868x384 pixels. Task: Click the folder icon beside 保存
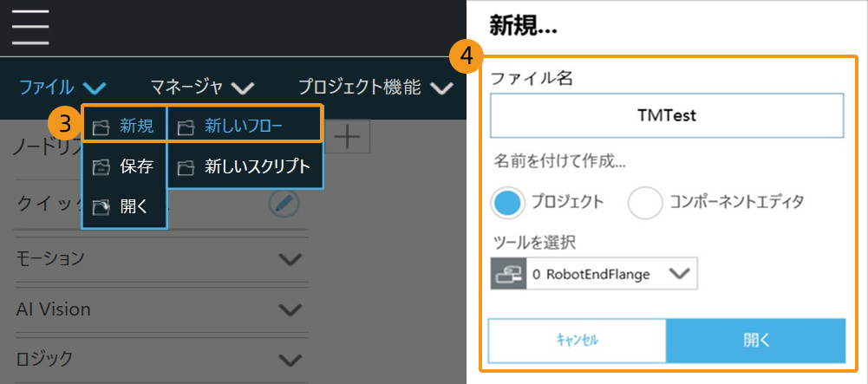tap(101, 166)
